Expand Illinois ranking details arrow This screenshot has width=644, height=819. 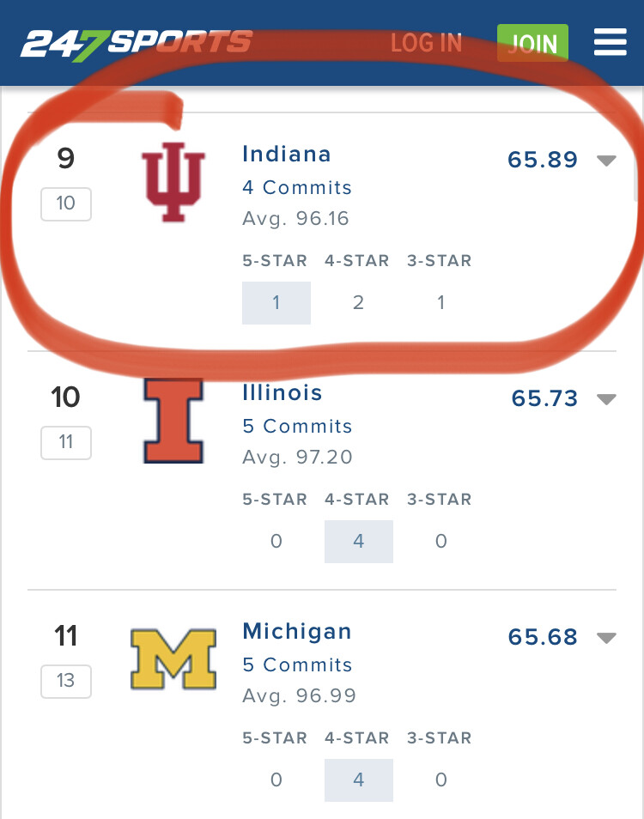[x=607, y=399]
